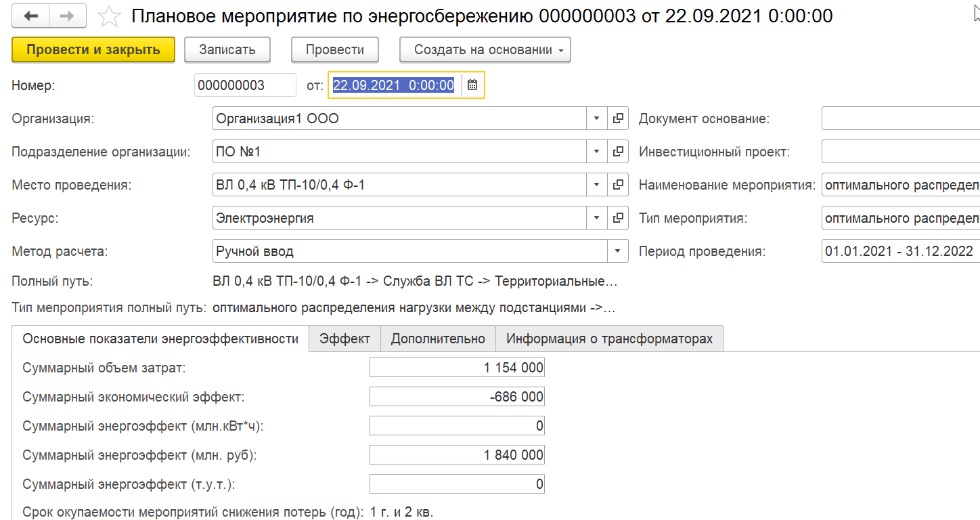Open the Подразделение организации item via the open icon
This screenshot has width=980, height=520.
[x=617, y=152]
